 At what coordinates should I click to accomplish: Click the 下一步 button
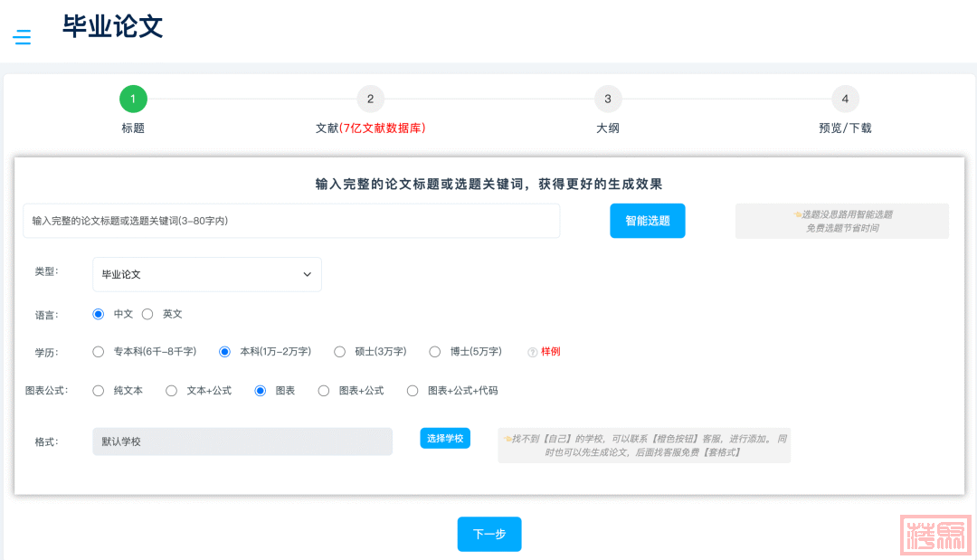489,534
